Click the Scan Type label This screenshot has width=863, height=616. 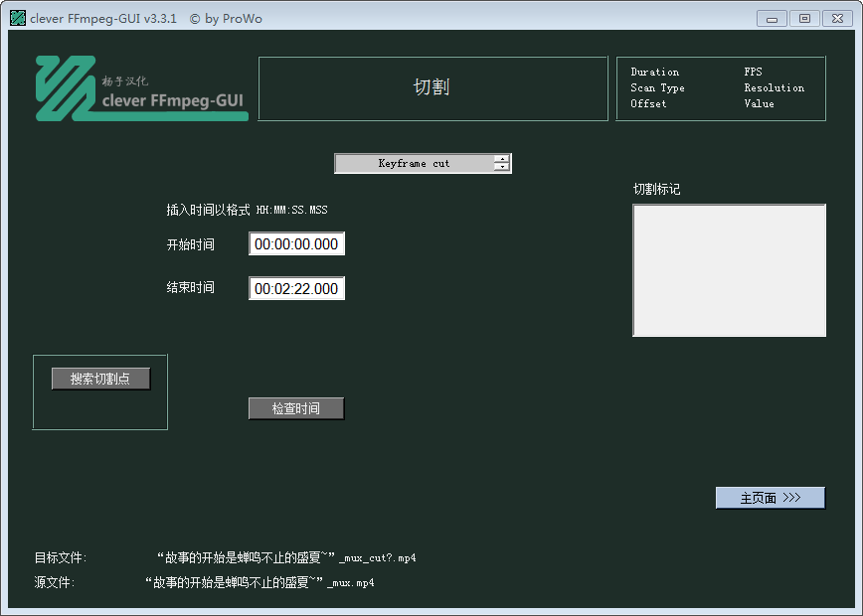(x=657, y=88)
